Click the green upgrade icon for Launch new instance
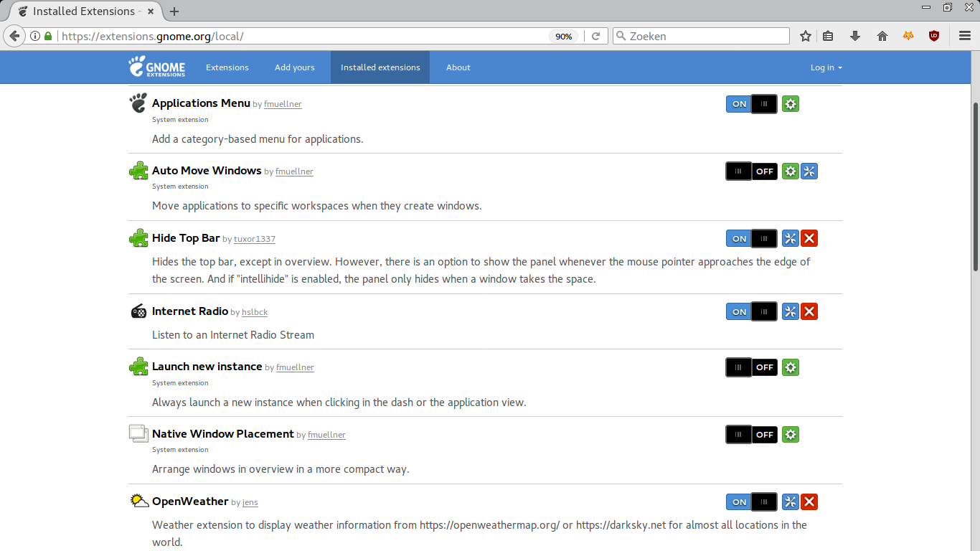Viewport: 980px width, 551px height. tap(790, 367)
